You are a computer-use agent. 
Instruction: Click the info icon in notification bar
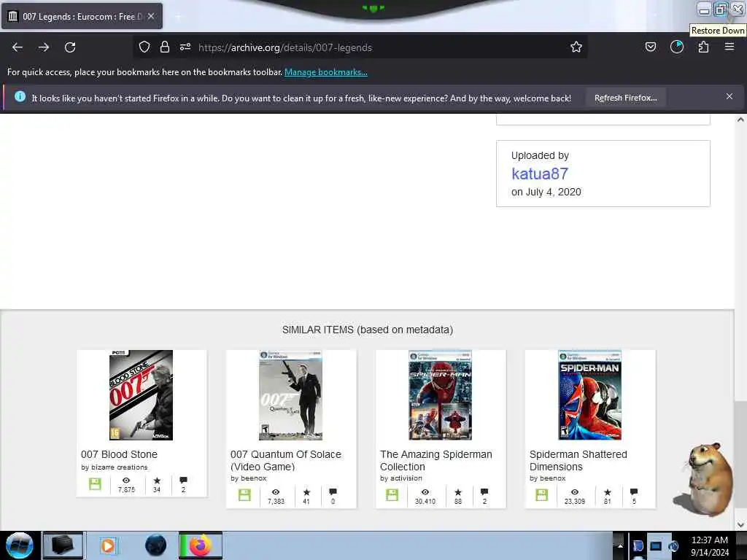pyautogui.click(x=20, y=97)
